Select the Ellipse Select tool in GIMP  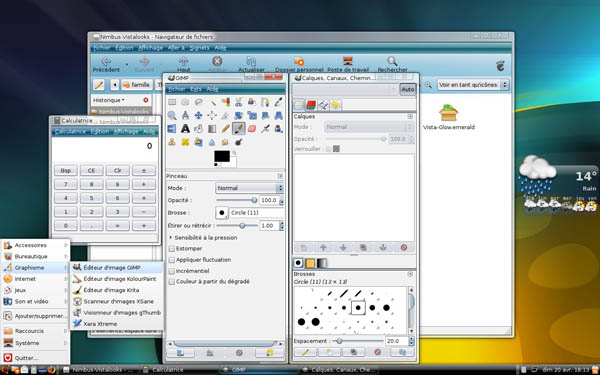click(x=185, y=102)
